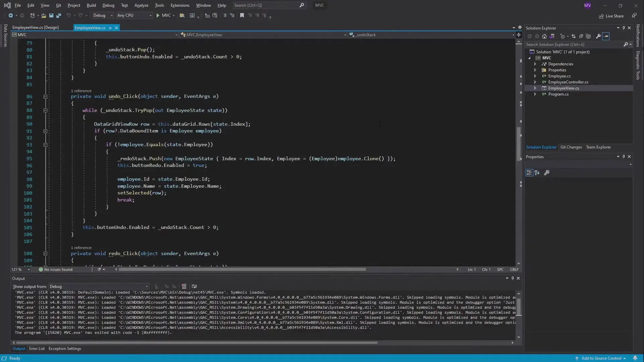This screenshot has height=362, width=644.
Task: Click No issues found indicator
Action: (x=56, y=269)
